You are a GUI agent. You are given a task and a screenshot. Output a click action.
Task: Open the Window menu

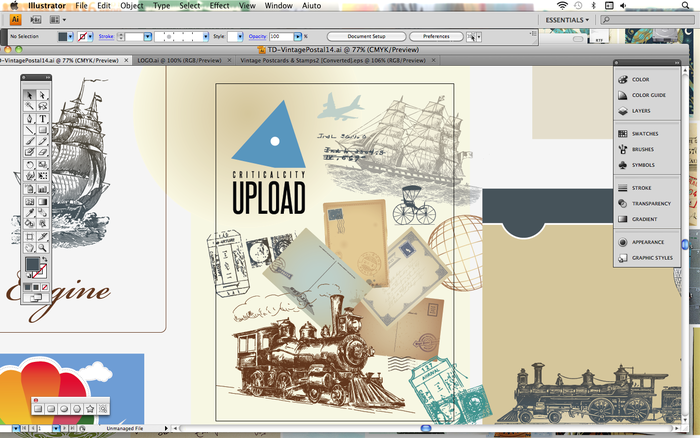coord(279,6)
